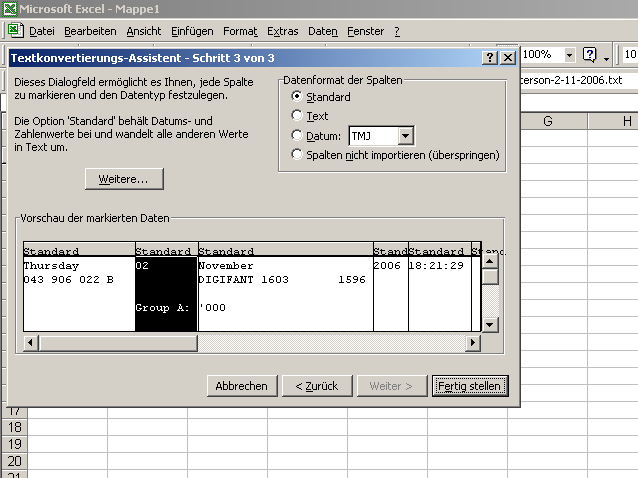Click the preview's scroll up arrow
Screen dimensions: 638x478
coord(489,261)
